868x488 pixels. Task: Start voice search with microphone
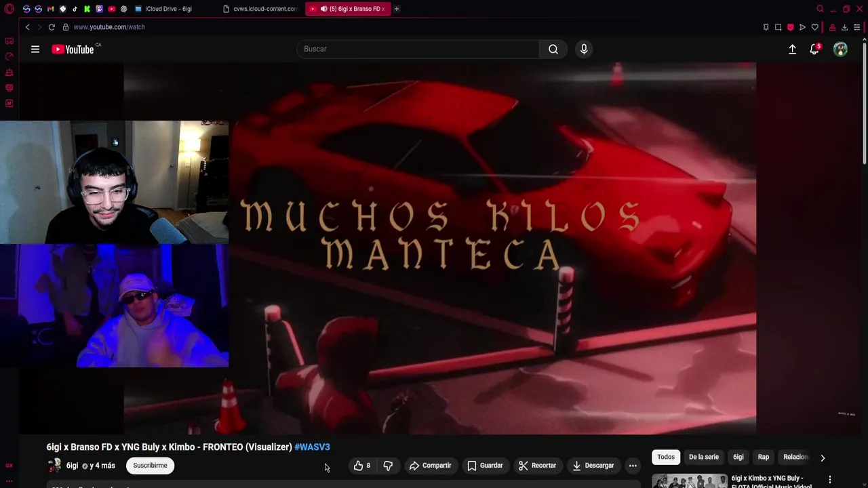[x=584, y=49]
